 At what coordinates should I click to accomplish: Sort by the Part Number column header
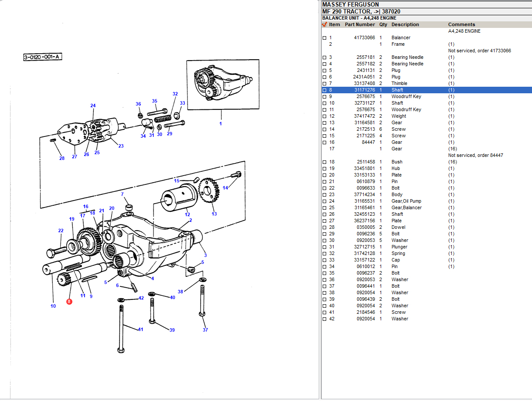pos(359,24)
